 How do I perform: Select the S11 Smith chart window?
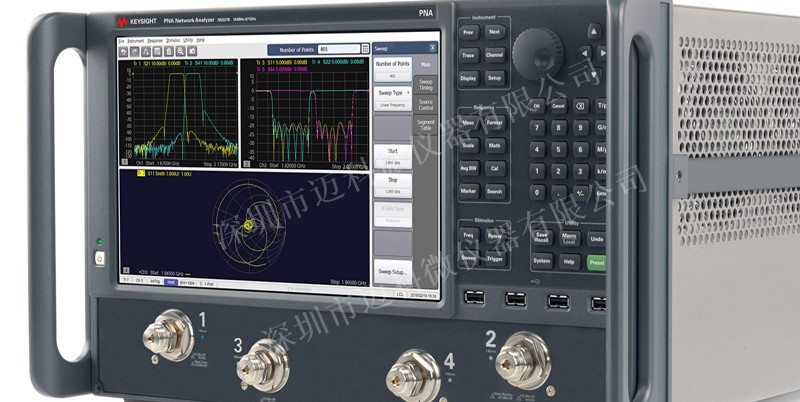244,228
